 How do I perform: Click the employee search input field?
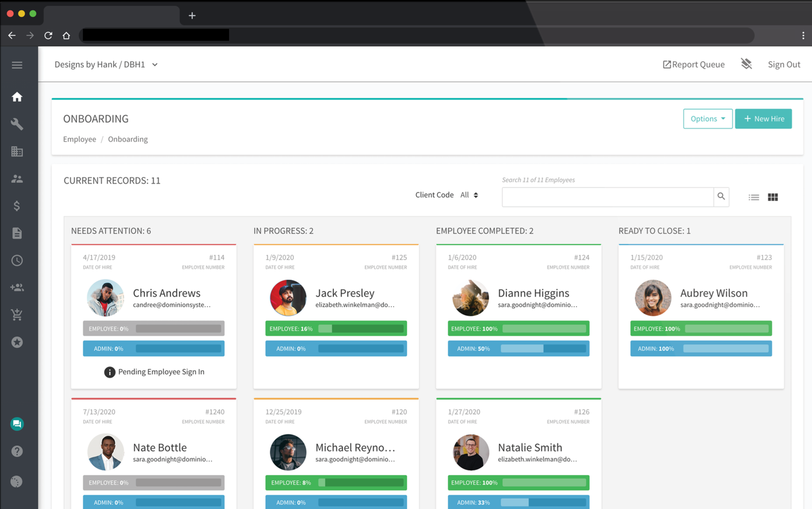tap(607, 197)
